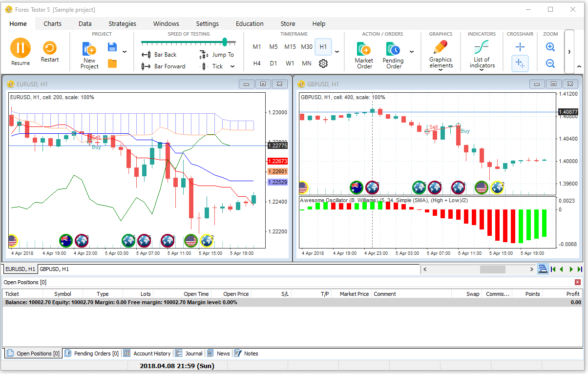Click the blue save project icon
The width and height of the screenshot is (588, 374).
coord(112,47)
